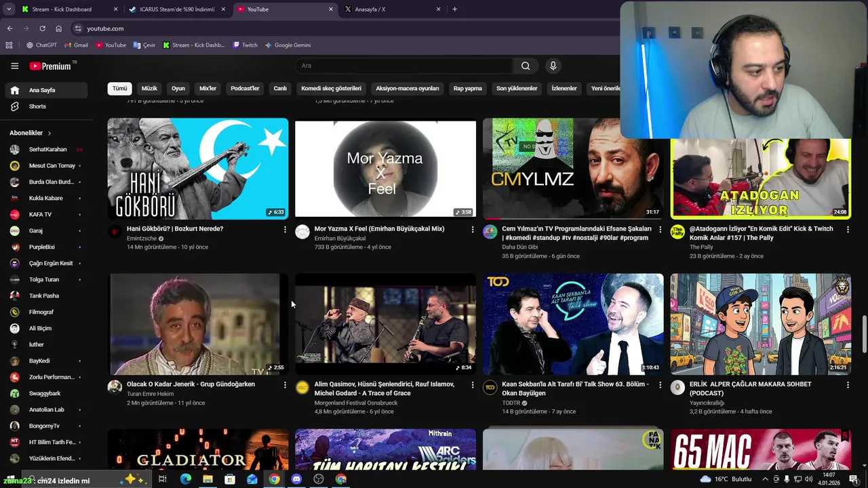Open Shorts from the sidebar
The width and height of the screenshot is (868, 488).
click(x=45, y=106)
